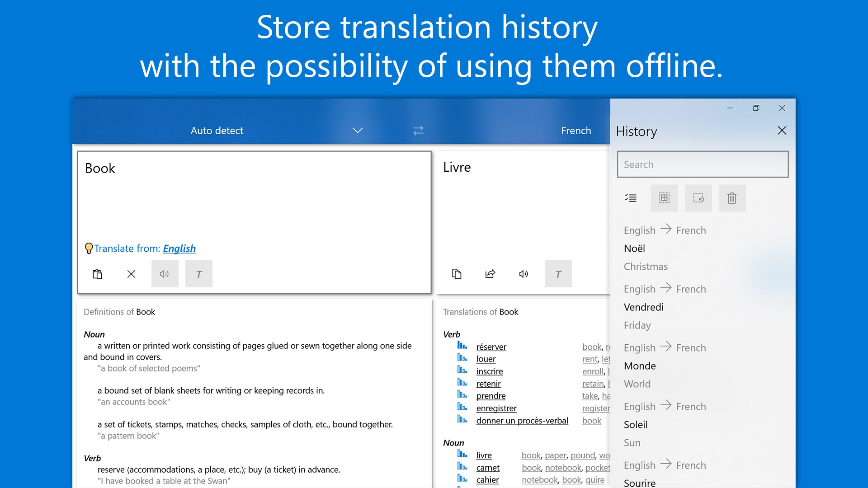Copy the translated text Livre
The width and height of the screenshot is (868, 488).
457,274
